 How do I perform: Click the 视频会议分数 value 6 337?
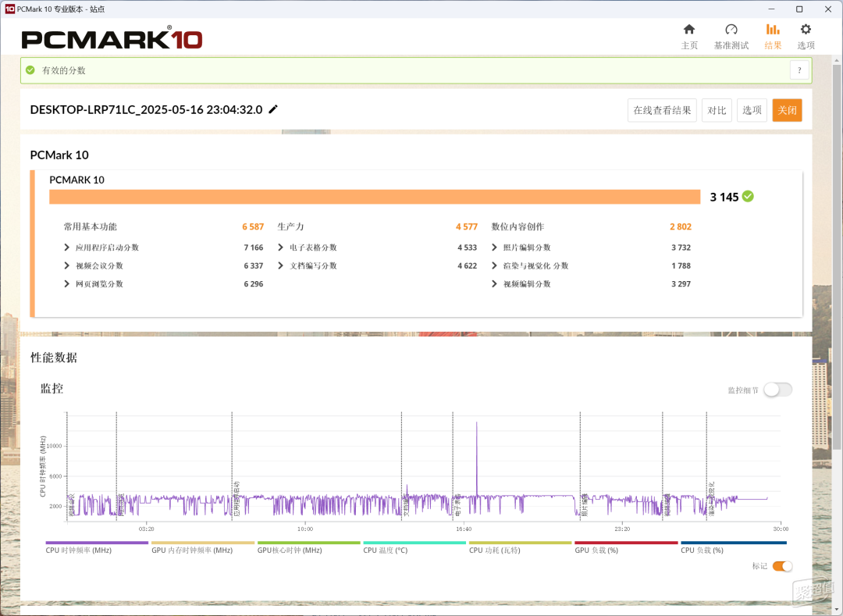tap(253, 265)
